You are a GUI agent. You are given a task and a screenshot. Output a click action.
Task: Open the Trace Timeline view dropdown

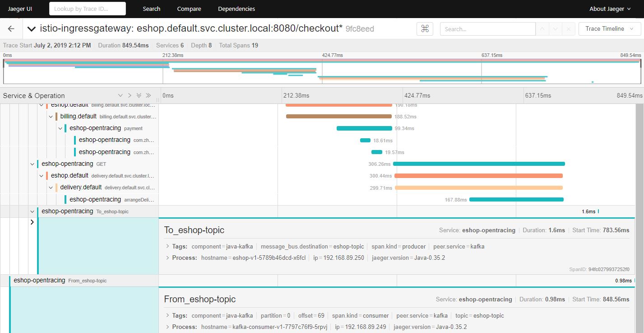tap(609, 29)
